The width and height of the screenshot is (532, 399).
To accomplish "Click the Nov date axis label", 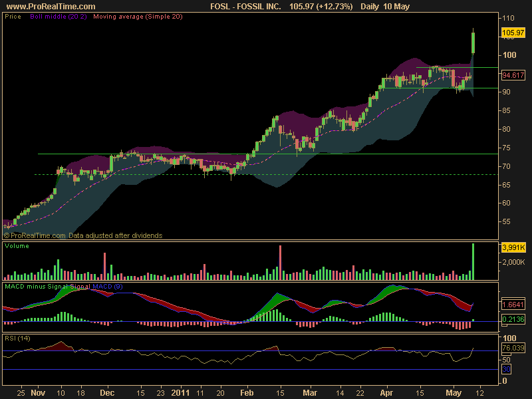I will pyautogui.click(x=38, y=393).
